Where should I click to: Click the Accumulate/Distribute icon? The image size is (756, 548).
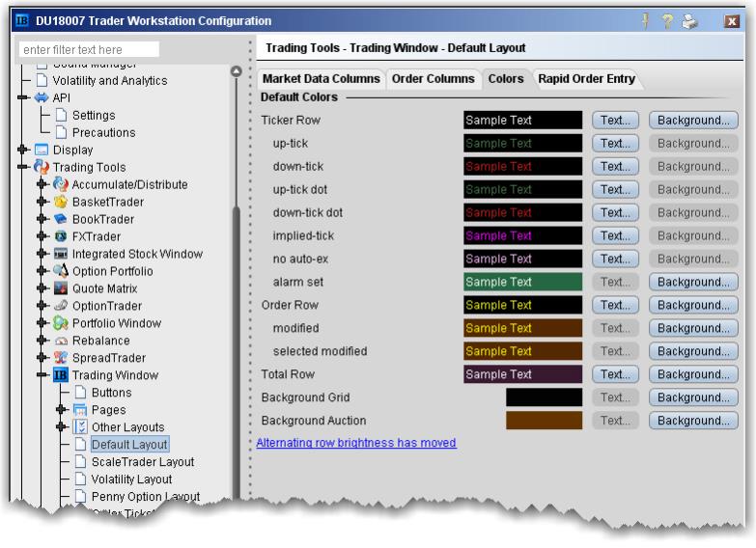62,185
